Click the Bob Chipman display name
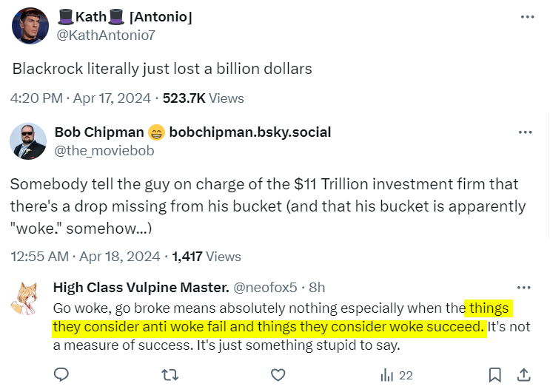The image size is (550, 392). [x=99, y=132]
